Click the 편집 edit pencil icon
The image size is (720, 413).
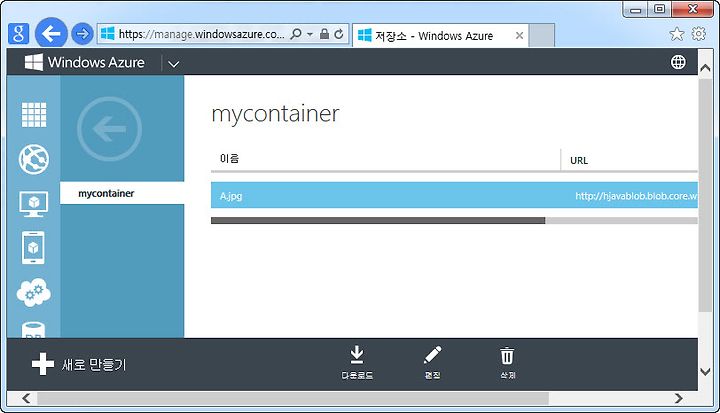(433, 363)
